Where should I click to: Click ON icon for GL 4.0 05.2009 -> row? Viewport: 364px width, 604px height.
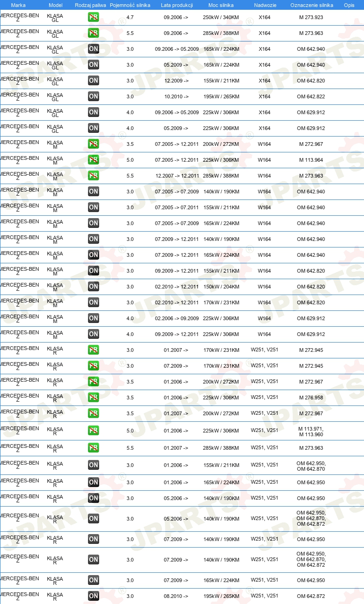point(94,128)
